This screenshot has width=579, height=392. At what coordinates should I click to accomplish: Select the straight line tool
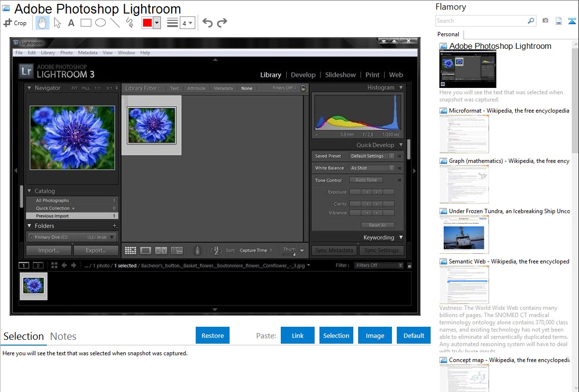[115, 23]
